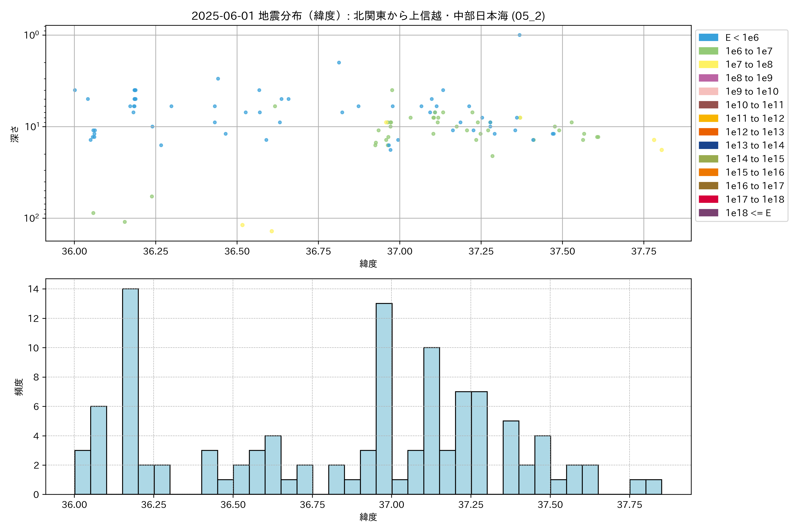Screen dimensions: 798x532
Task: Click the blue E < 1e6 legend swatch
Action: (x=708, y=38)
